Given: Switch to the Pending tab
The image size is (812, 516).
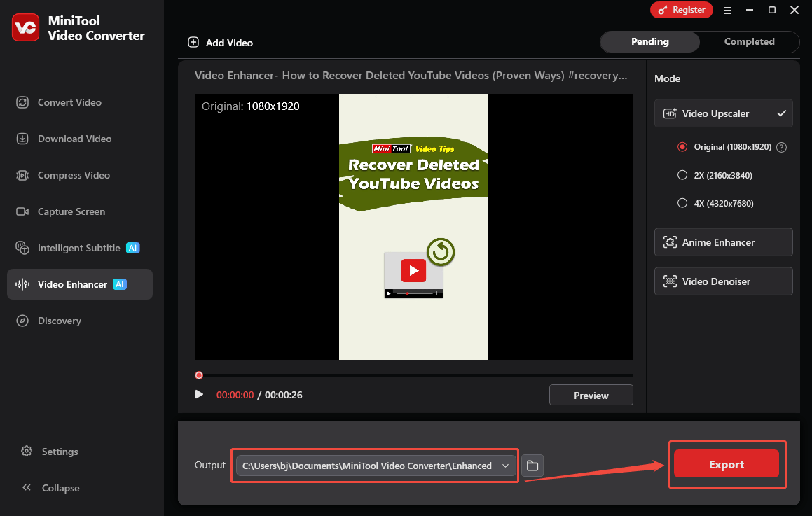Looking at the screenshot, I should (x=650, y=42).
